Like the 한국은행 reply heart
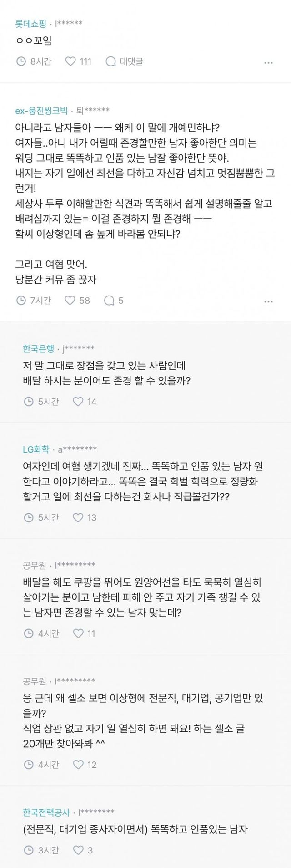Screen dimensions: 291x868 click(78, 401)
